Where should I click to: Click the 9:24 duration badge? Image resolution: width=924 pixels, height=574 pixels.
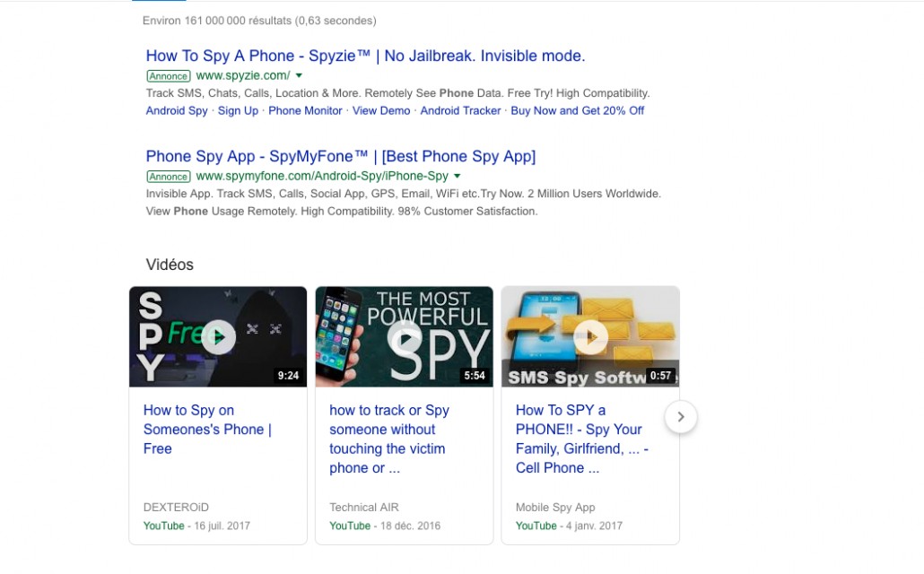288,376
